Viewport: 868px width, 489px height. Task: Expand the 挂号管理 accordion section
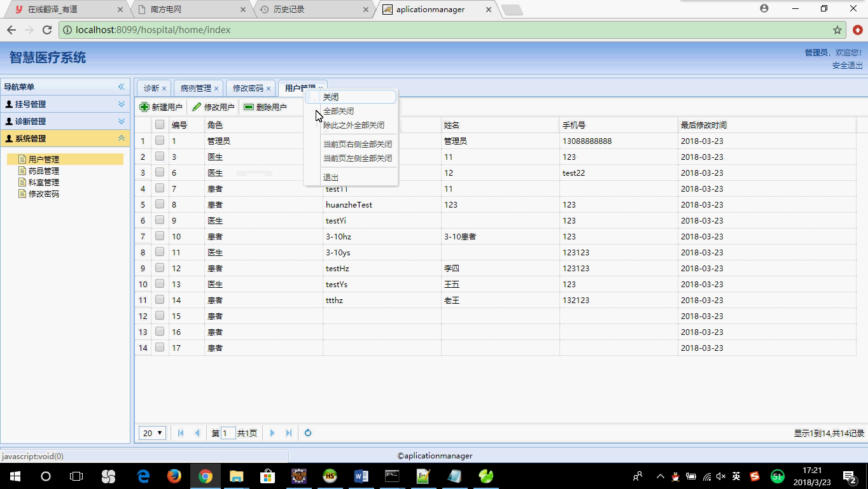tap(121, 104)
